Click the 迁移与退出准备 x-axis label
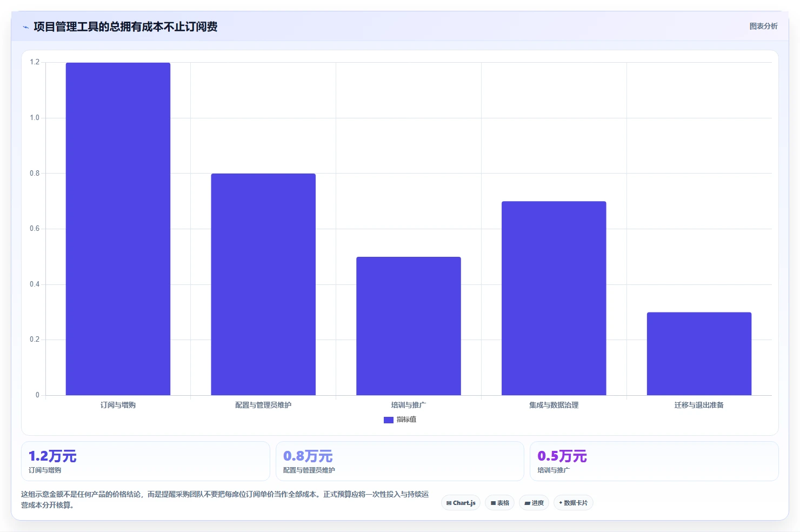The height and width of the screenshot is (532, 800). (x=699, y=405)
